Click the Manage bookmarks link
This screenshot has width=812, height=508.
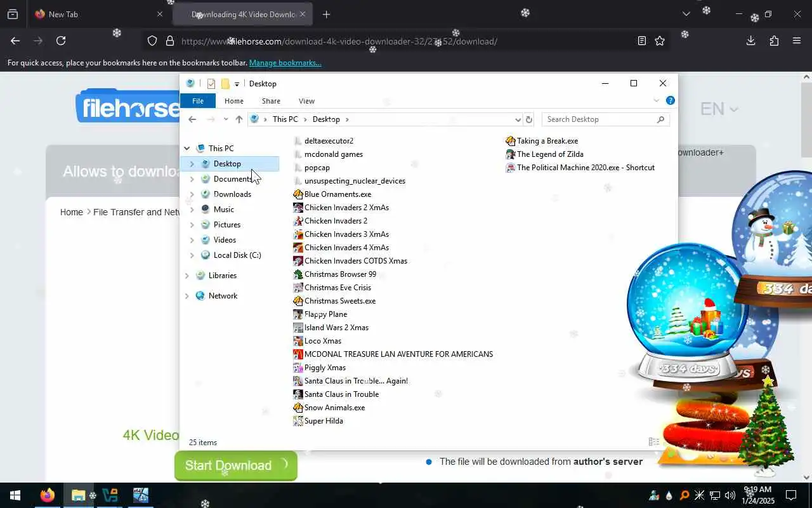[285, 63]
